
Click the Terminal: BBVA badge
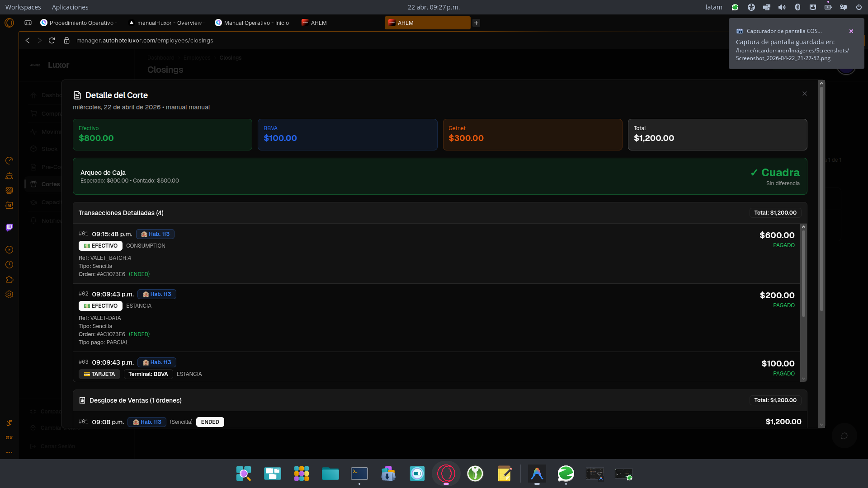point(148,374)
